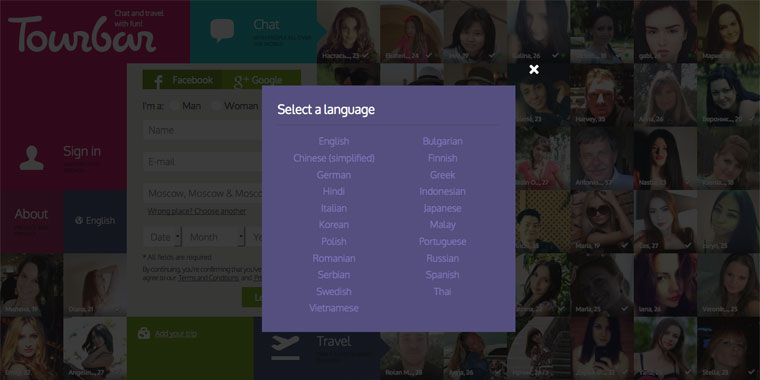Sign up with Google button
Image resolution: width=760 pixels, height=380 pixels.
261,80
